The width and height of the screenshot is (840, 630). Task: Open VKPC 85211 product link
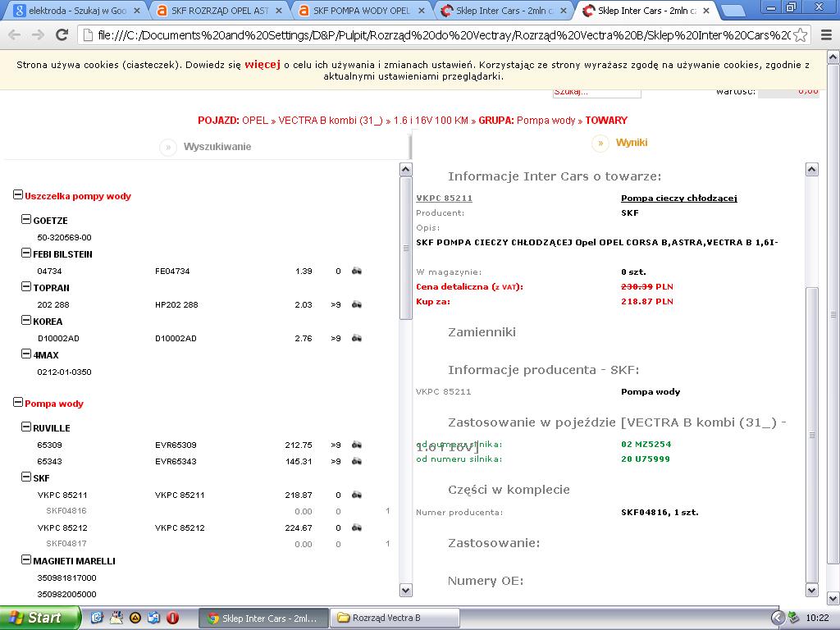444,199
